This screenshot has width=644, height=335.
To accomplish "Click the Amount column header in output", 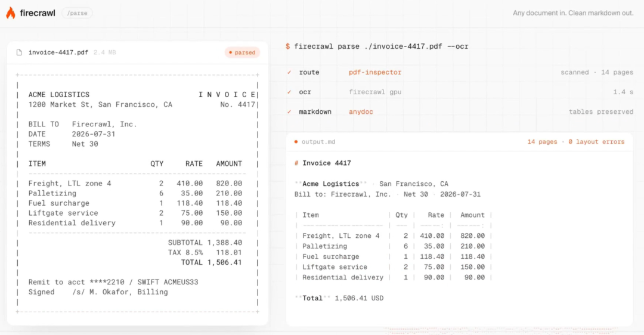I will pos(472,215).
